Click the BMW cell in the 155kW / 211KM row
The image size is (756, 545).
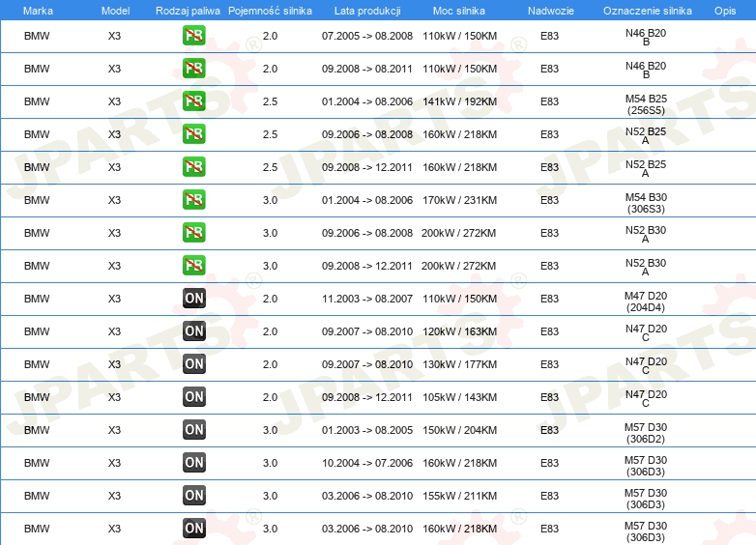(x=37, y=495)
